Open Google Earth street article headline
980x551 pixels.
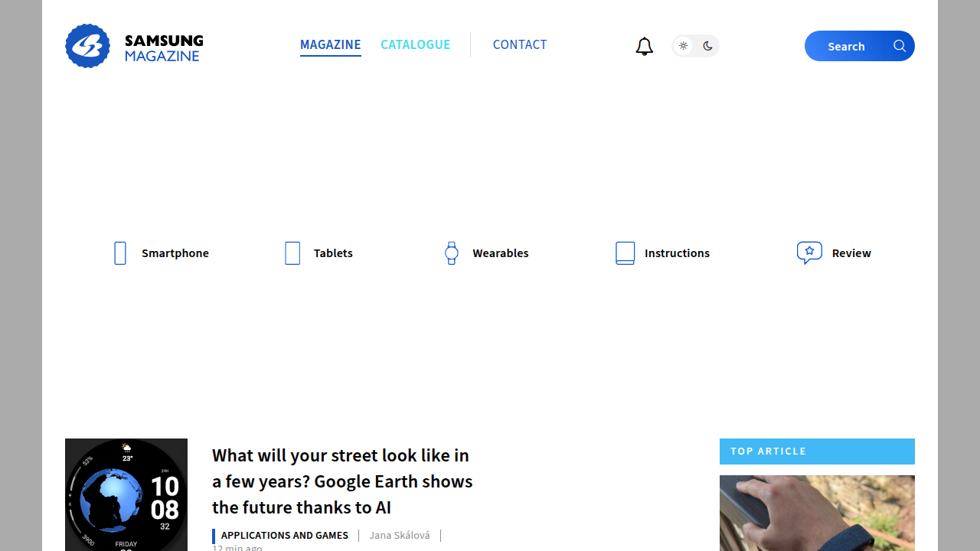tap(342, 481)
